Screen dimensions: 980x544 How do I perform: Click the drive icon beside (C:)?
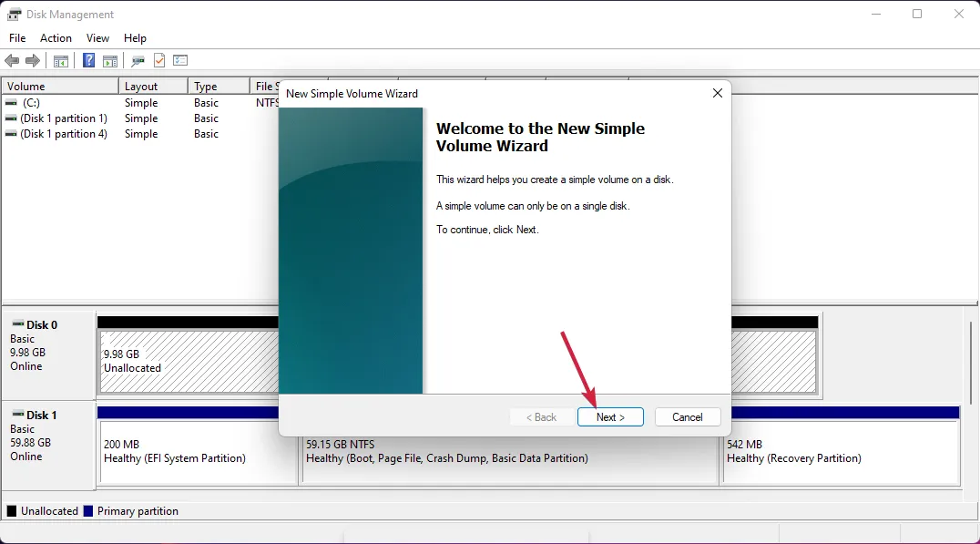[x=11, y=103]
